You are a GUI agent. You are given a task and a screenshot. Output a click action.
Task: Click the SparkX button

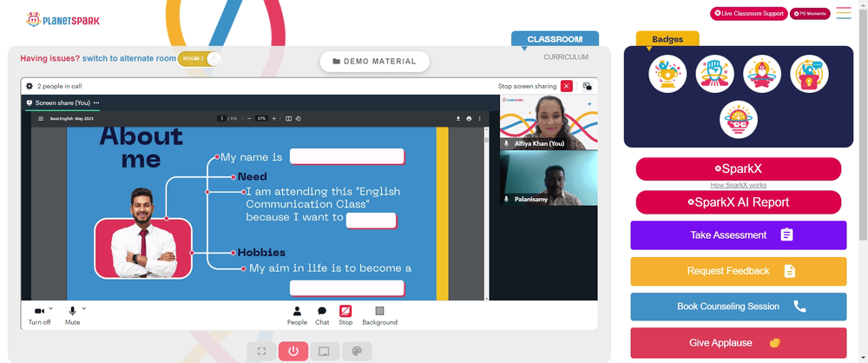pyautogui.click(x=739, y=169)
